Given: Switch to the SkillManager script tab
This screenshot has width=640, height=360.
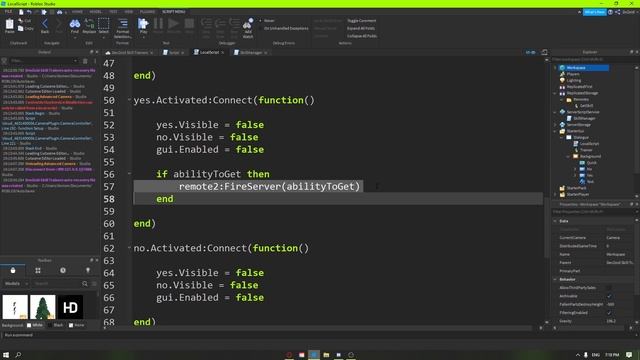Looking at the screenshot, I should coord(251,52).
